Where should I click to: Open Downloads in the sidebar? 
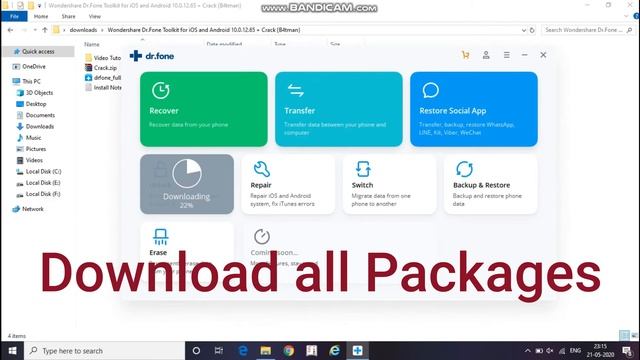pyautogui.click(x=40, y=127)
